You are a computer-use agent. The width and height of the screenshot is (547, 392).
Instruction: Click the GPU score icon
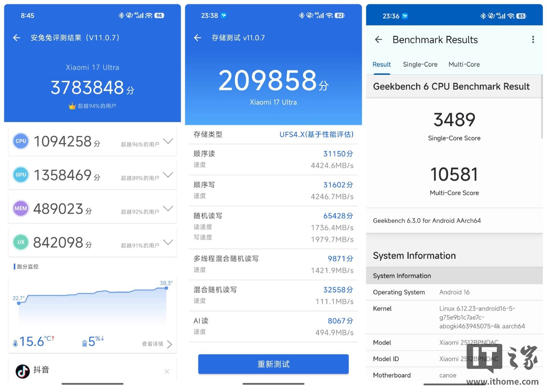pyautogui.click(x=21, y=175)
